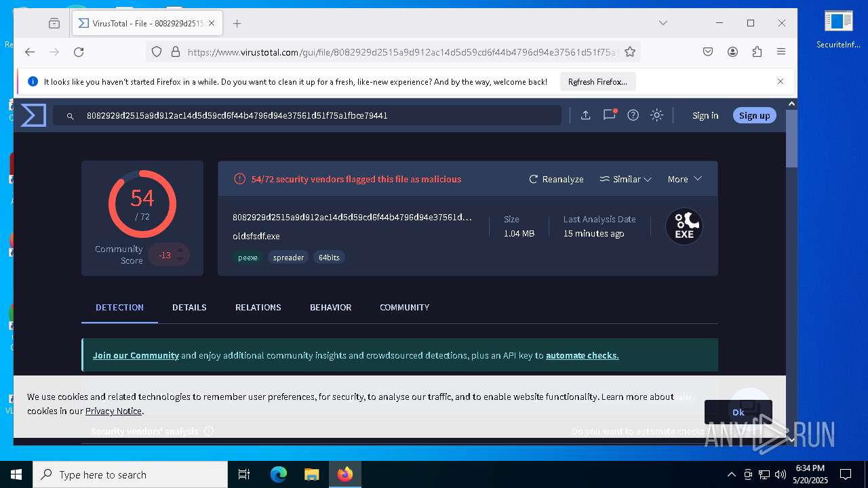Click the Join our Community link
The width and height of the screenshot is (868, 488).
click(136, 355)
